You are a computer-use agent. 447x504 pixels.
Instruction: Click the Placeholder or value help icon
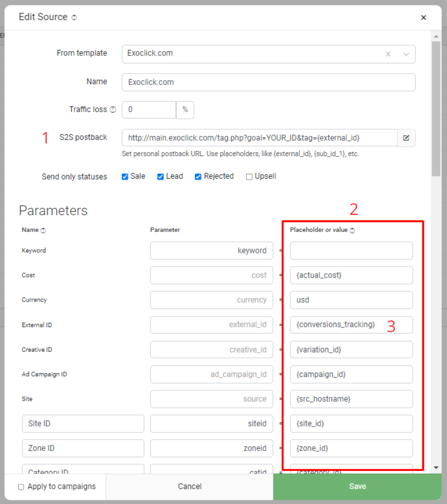coord(352,230)
